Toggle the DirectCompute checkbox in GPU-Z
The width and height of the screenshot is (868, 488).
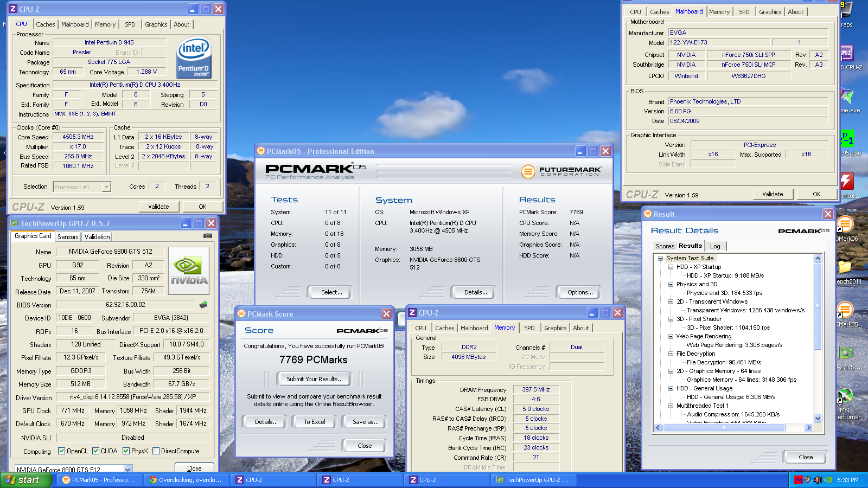156,451
